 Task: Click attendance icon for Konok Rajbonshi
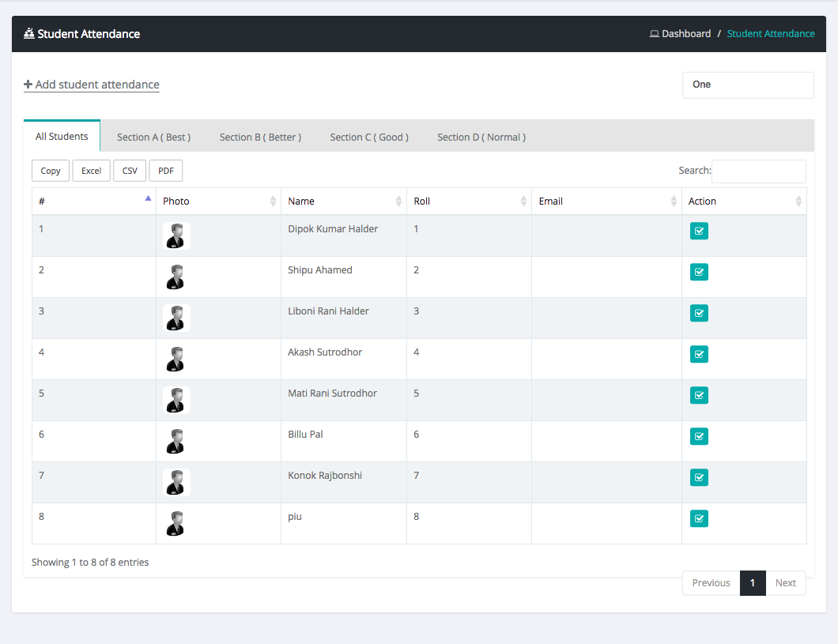click(699, 477)
